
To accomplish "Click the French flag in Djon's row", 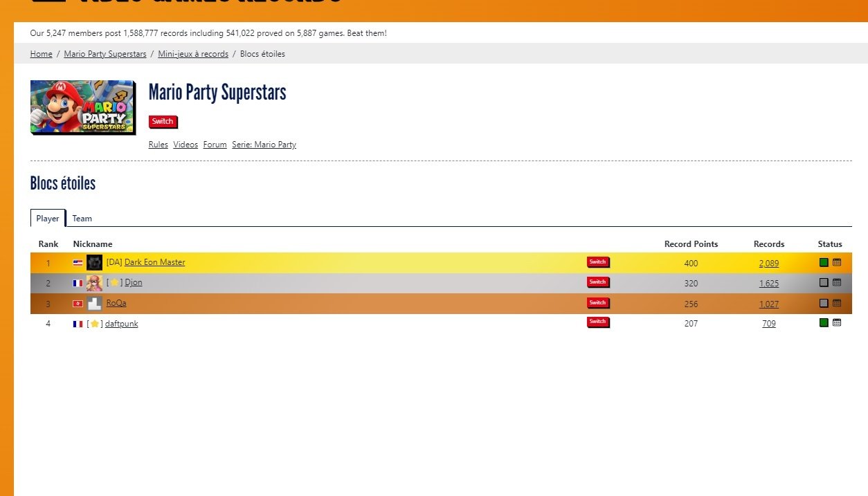I will (x=78, y=284).
